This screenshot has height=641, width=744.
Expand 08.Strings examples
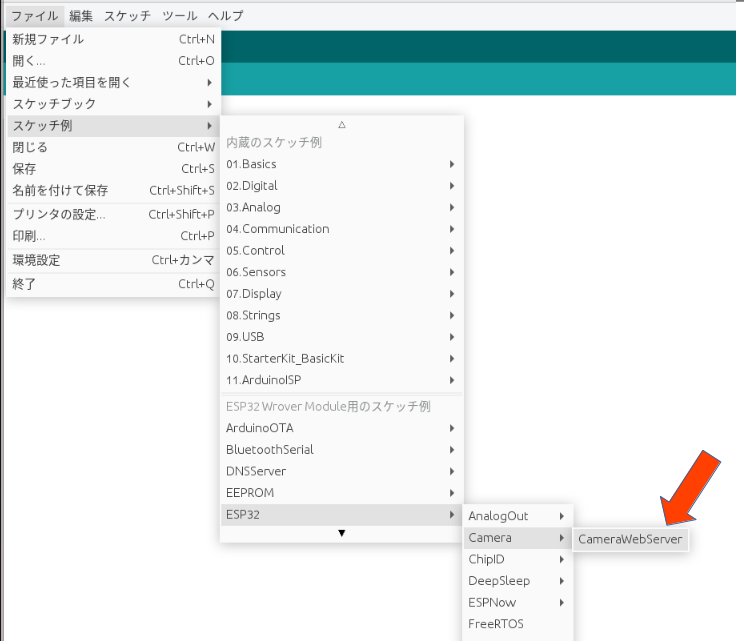pos(342,315)
